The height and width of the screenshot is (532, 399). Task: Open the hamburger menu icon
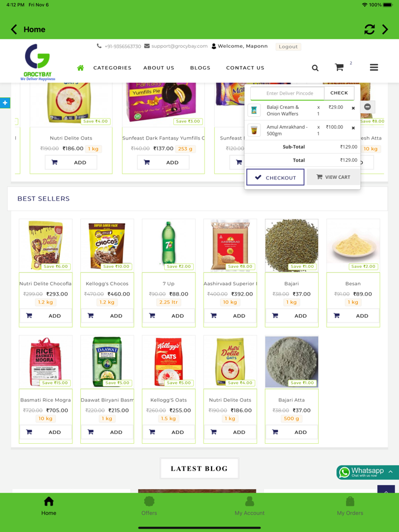(x=374, y=68)
